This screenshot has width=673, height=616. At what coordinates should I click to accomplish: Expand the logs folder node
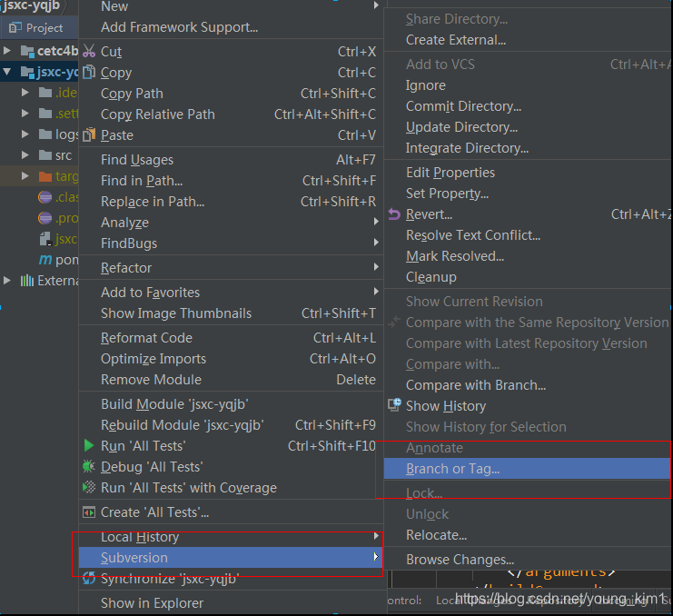click(x=25, y=134)
